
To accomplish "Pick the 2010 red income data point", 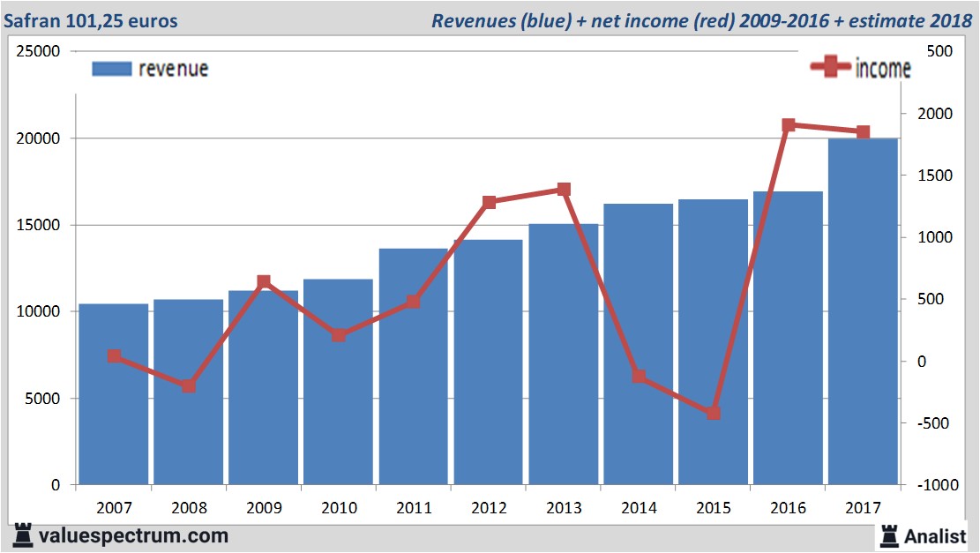I will point(339,335).
